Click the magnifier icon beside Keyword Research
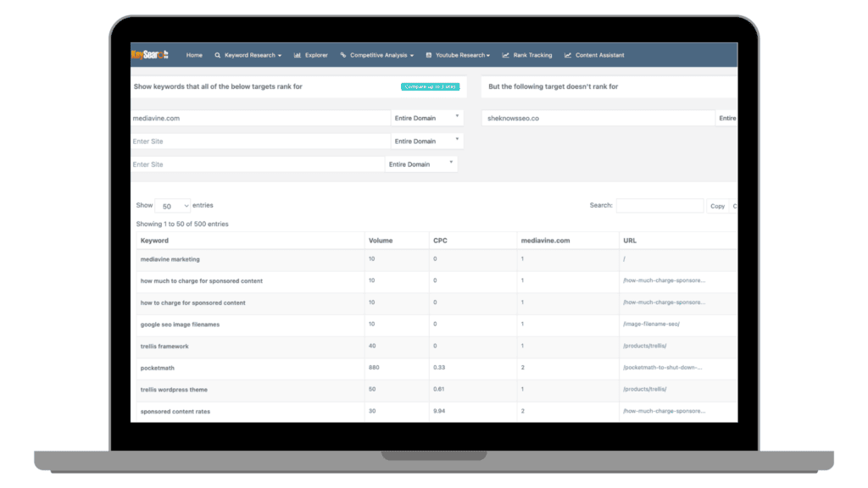Screen dimensions: 868x488 218,55
